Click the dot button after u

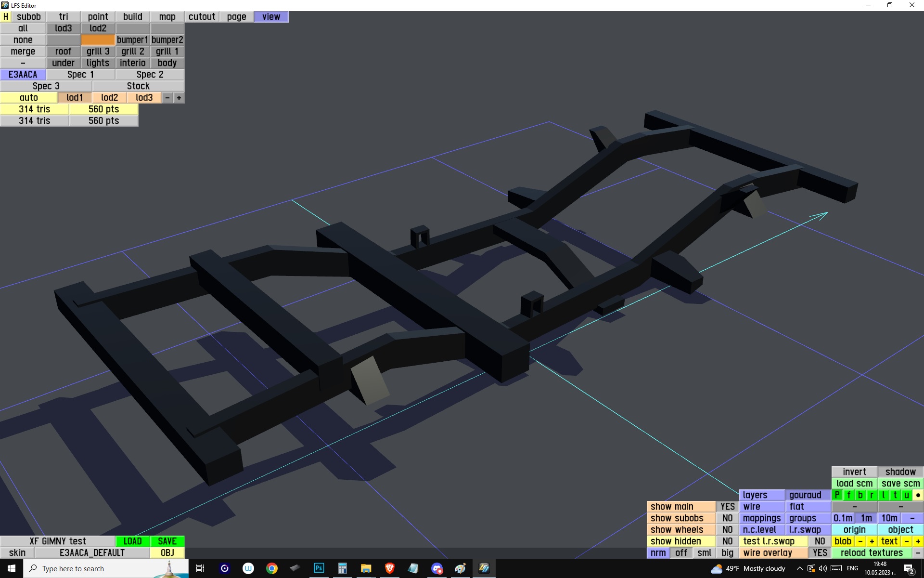click(918, 495)
